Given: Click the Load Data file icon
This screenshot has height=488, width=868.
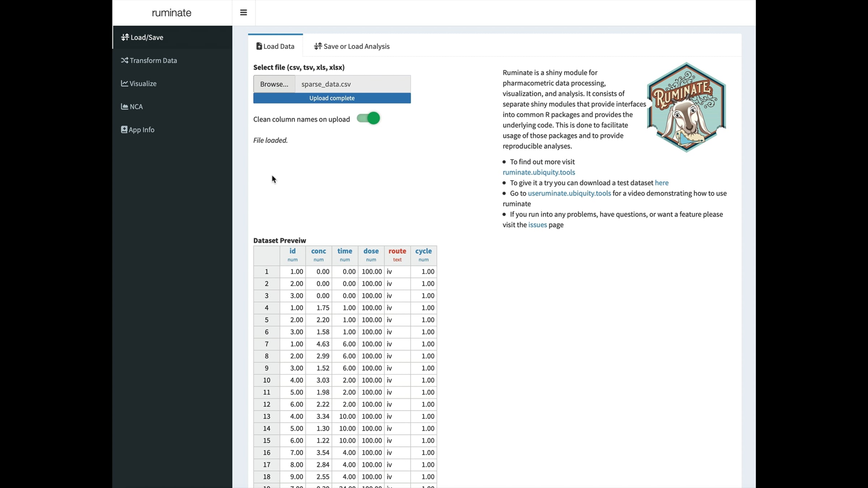Looking at the screenshot, I should coord(259,46).
